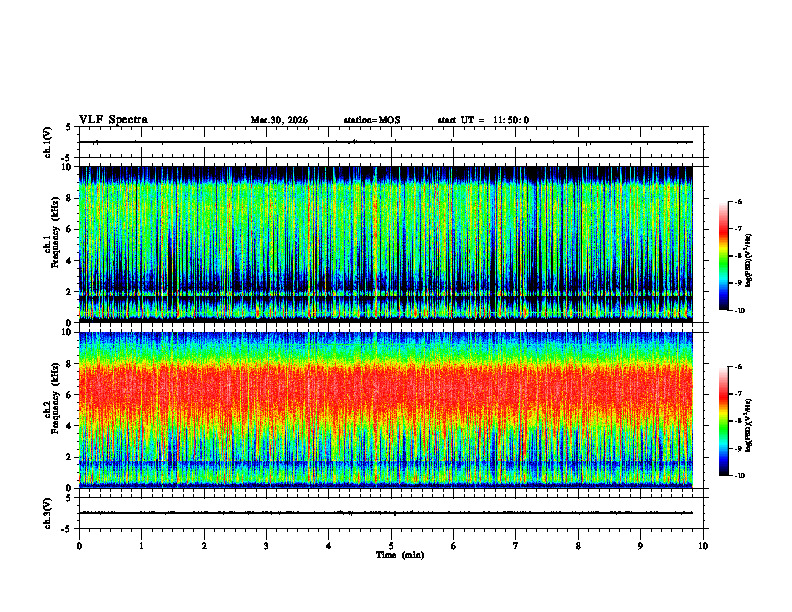Click the "station=MOS" header label
This screenshot has width=792, height=612.
(x=372, y=120)
